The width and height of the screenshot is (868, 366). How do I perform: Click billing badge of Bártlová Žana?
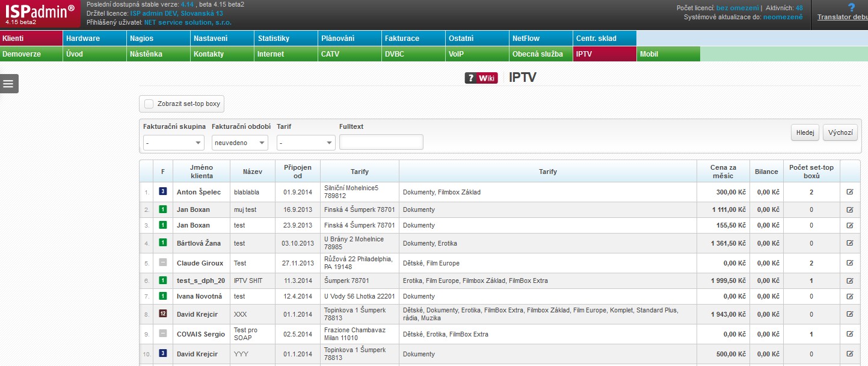pyautogui.click(x=162, y=243)
